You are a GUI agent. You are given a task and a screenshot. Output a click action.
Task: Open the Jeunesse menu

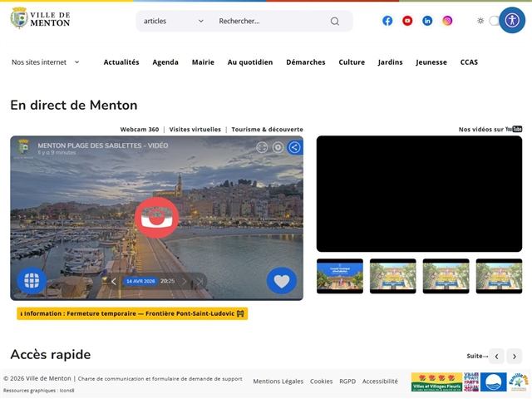[x=431, y=62]
